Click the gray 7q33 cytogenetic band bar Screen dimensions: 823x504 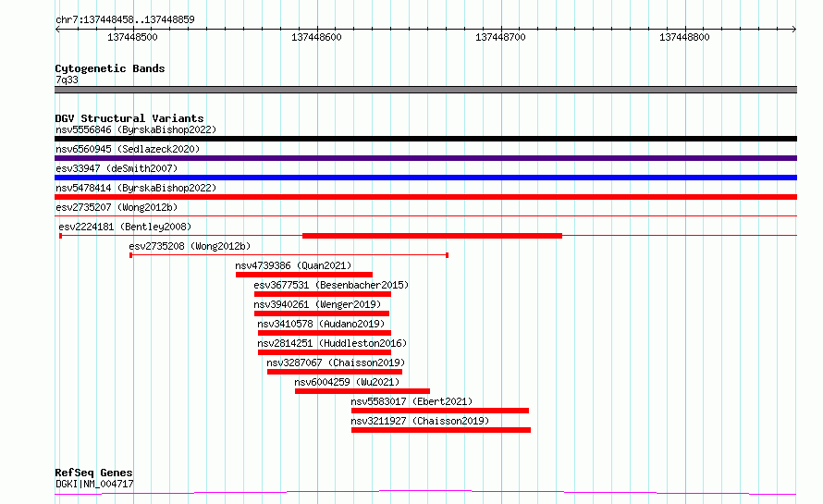[x=425, y=90]
